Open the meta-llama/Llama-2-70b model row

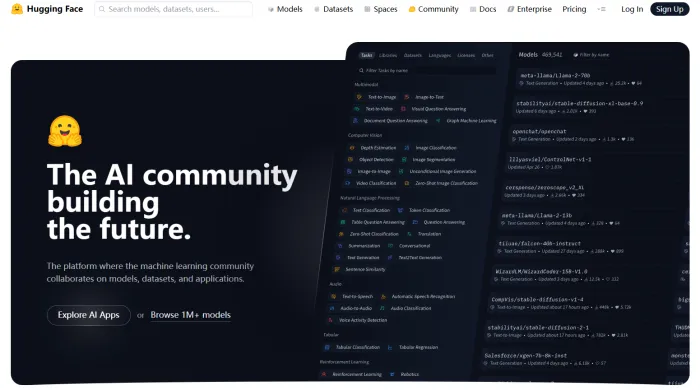pyautogui.click(x=581, y=79)
